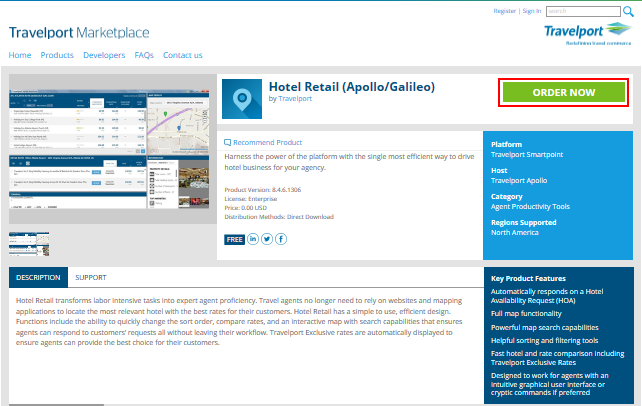The image size is (642, 406).
Task: Select the DESCRIPTION tab
Action: 39,277
